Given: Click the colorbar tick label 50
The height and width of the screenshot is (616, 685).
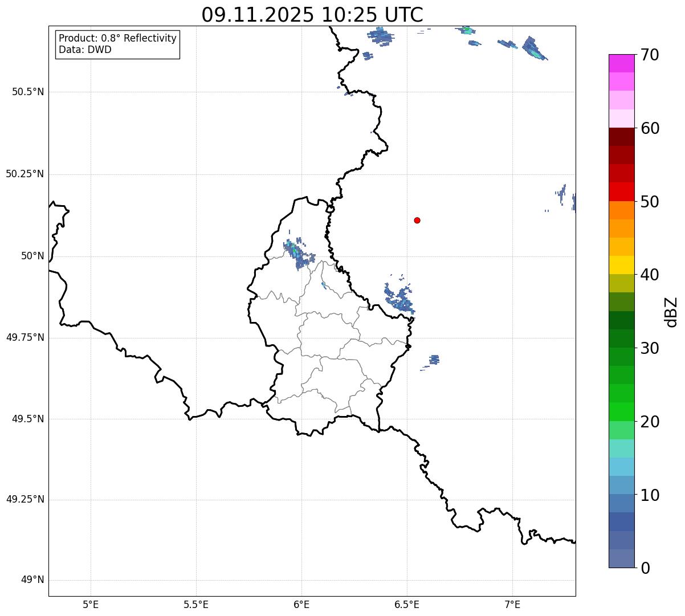Looking at the screenshot, I should pos(650,202).
